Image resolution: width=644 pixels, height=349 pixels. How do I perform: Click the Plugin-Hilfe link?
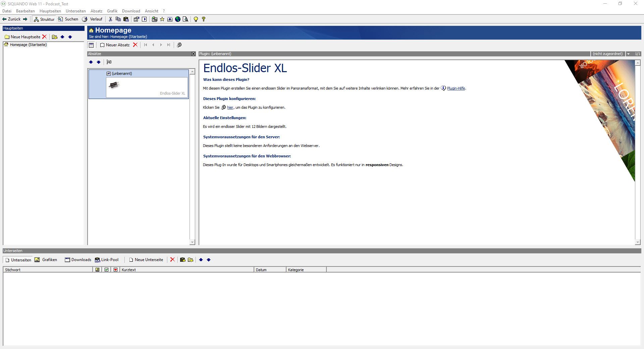click(x=456, y=88)
